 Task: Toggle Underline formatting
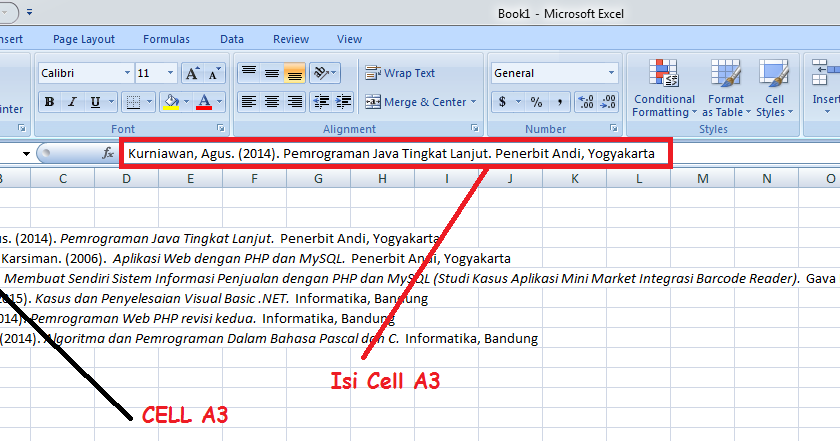[95, 102]
